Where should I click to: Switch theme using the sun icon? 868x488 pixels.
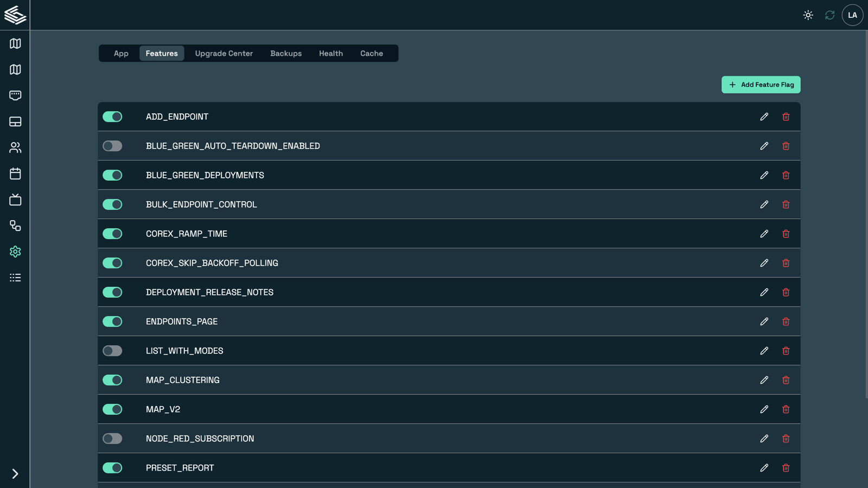808,15
